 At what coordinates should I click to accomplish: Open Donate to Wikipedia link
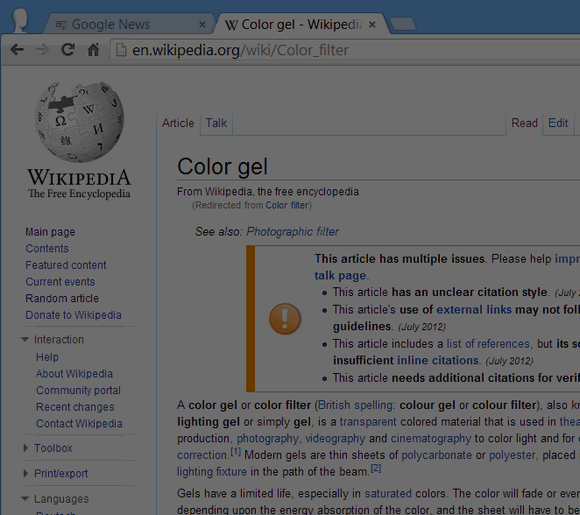pyautogui.click(x=74, y=315)
